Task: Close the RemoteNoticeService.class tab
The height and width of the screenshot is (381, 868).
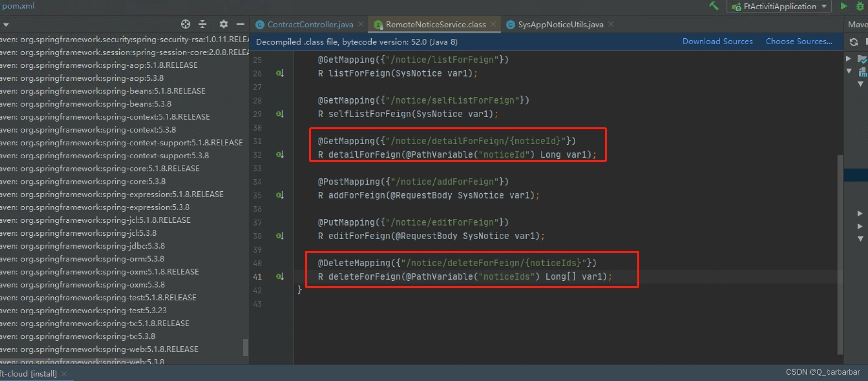Action: 493,24
